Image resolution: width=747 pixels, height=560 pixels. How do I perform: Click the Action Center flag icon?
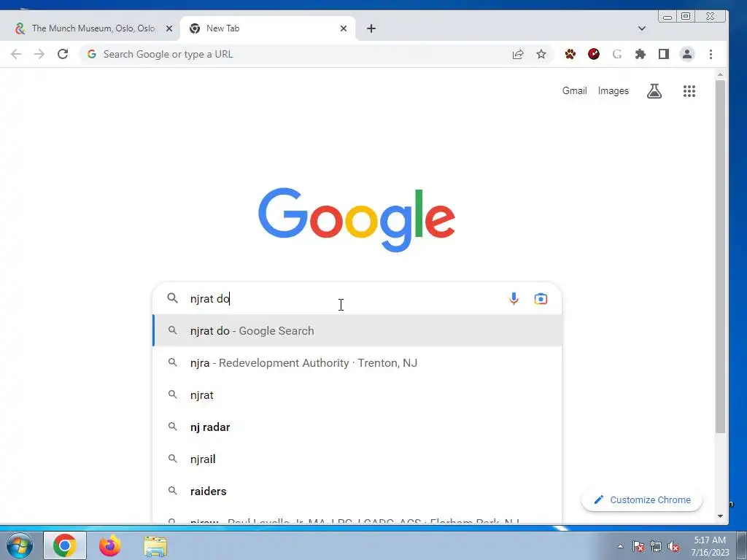(638, 546)
